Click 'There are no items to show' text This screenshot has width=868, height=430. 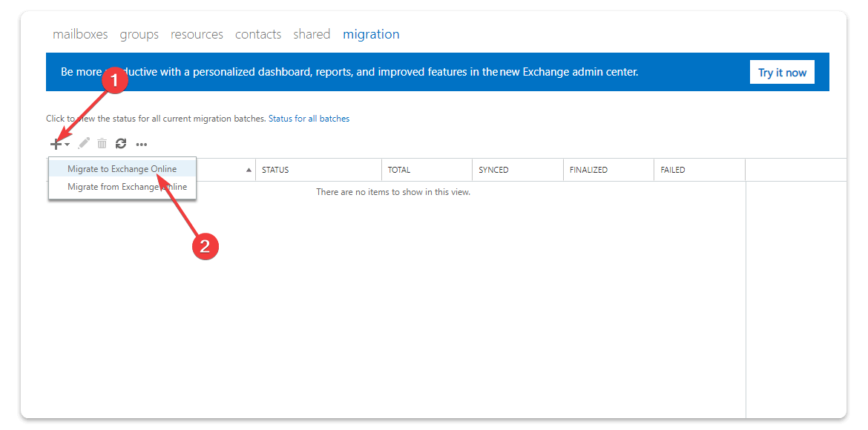(x=393, y=192)
